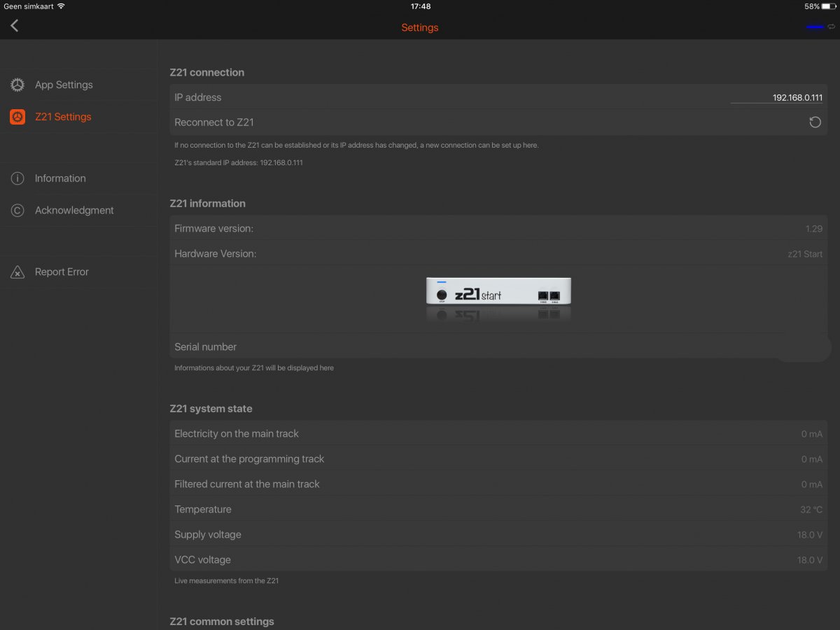Tap the Z21 system state heading

coord(211,409)
